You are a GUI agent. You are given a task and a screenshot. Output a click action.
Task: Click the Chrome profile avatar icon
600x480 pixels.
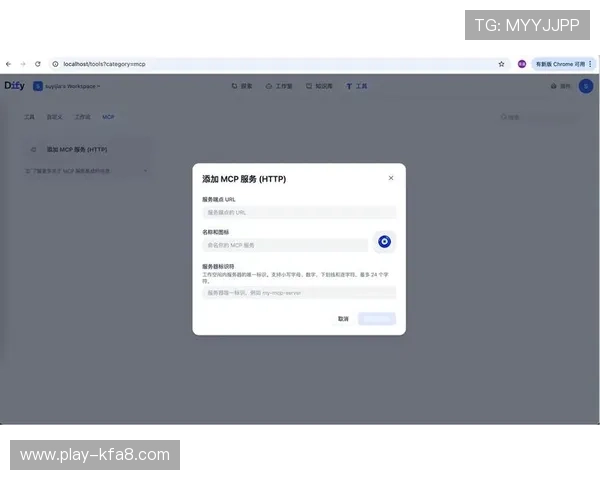[522, 64]
